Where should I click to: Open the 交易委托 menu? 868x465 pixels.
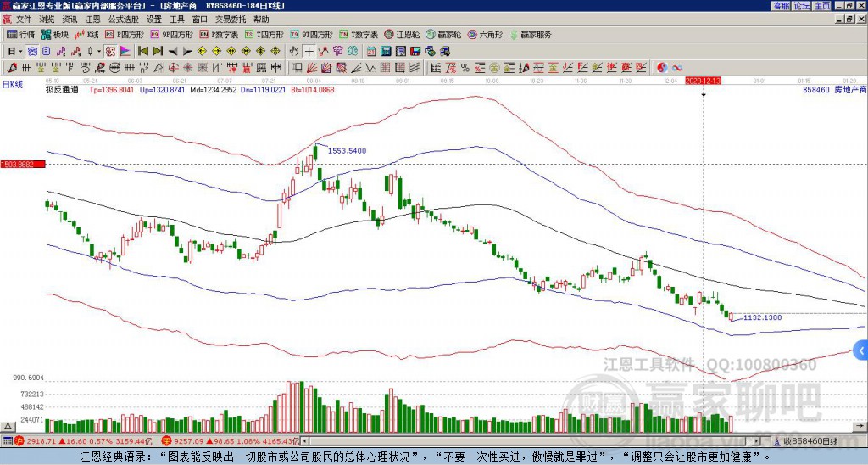[x=231, y=20]
